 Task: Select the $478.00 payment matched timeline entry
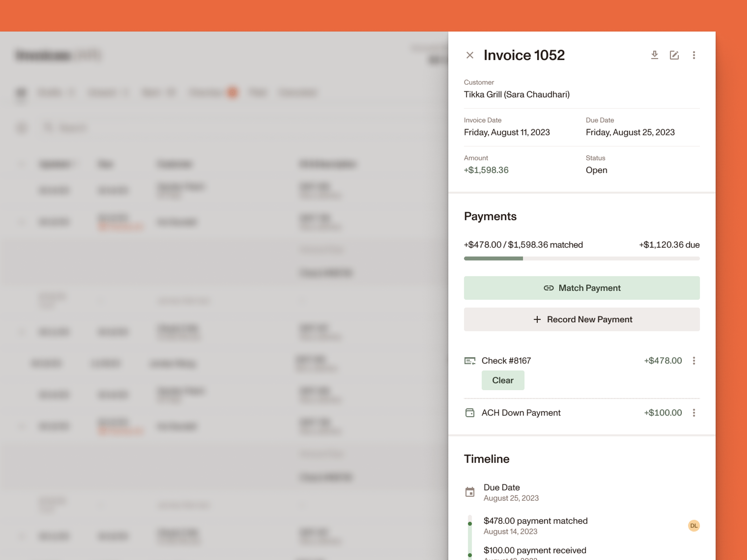pos(535,521)
